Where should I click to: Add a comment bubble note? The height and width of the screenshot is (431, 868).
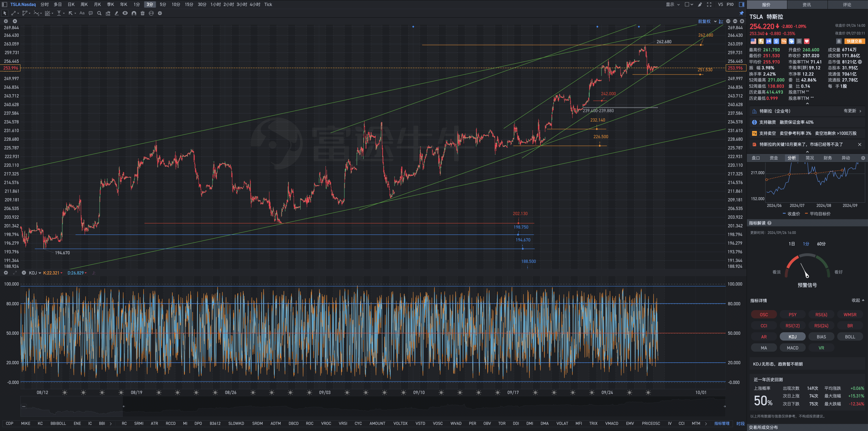(x=91, y=13)
